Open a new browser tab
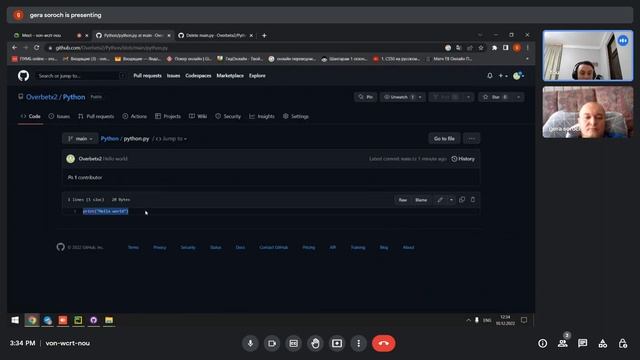Screen dimensions: 640x360 [264, 36]
